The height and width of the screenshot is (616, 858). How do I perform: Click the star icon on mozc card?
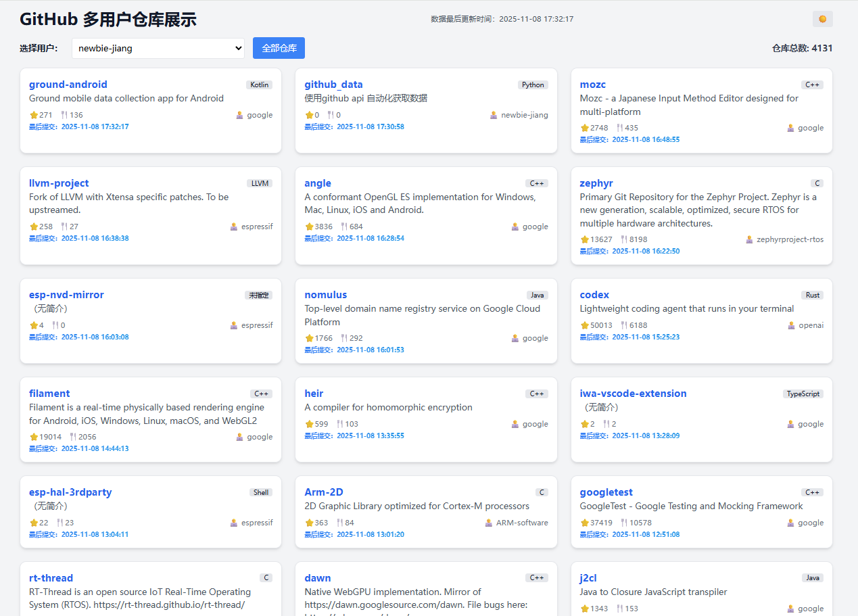(585, 128)
